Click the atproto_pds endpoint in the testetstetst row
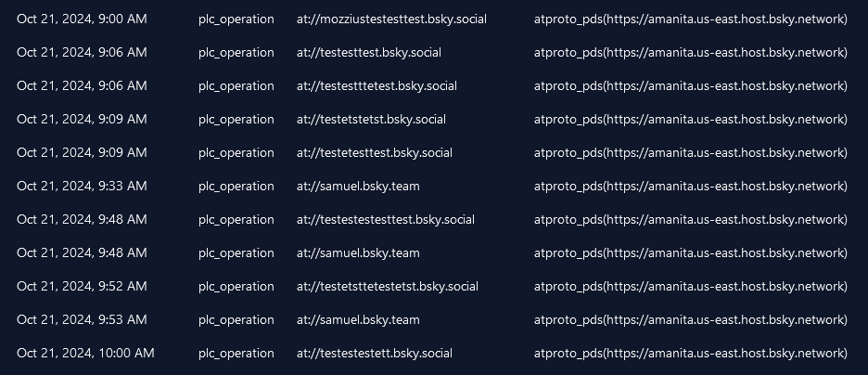Viewport: 868px width, 375px height. (x=690, y=119)
